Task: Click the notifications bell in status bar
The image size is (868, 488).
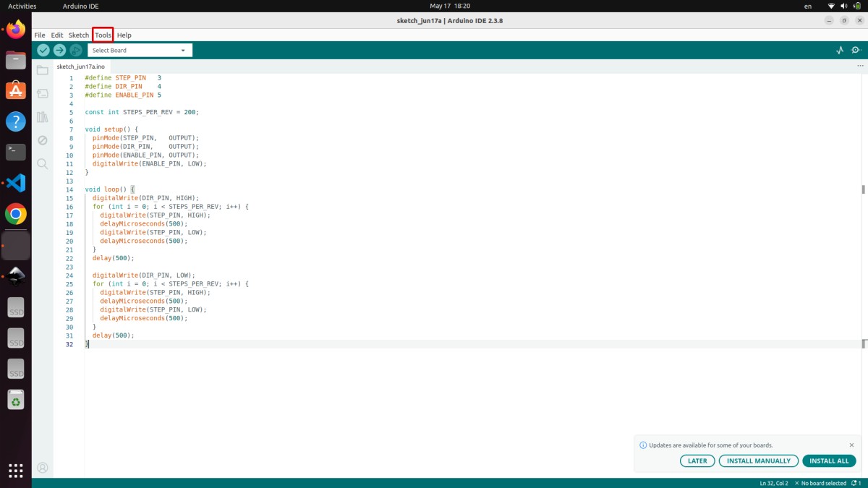Action: (x=856, y=483)
